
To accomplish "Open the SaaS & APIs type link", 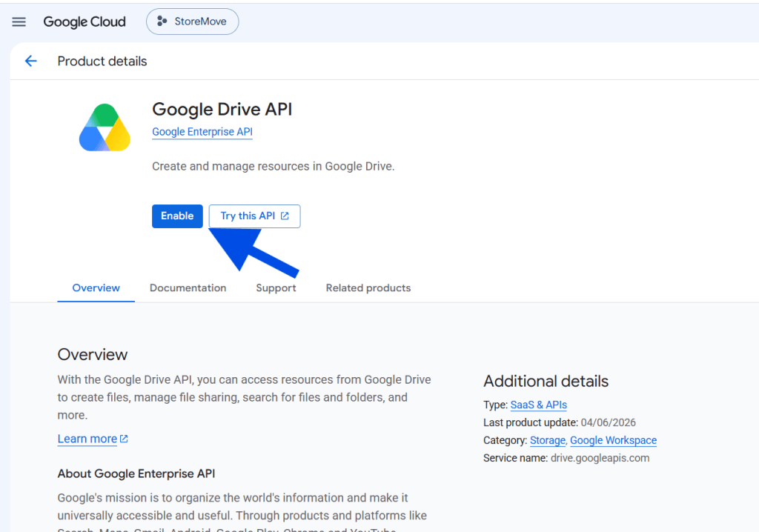I will (x=539, y=405).
